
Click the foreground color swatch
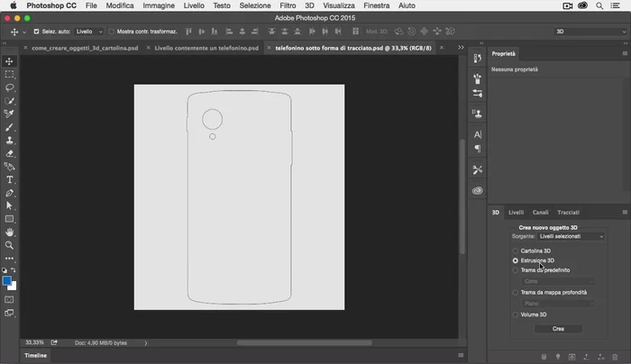[7, 280]
